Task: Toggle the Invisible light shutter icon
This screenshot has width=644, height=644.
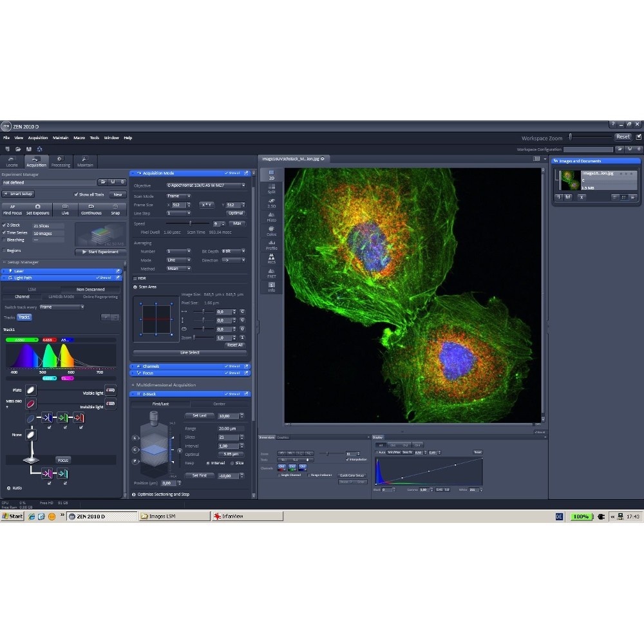Action: click(x=111, y=404)
